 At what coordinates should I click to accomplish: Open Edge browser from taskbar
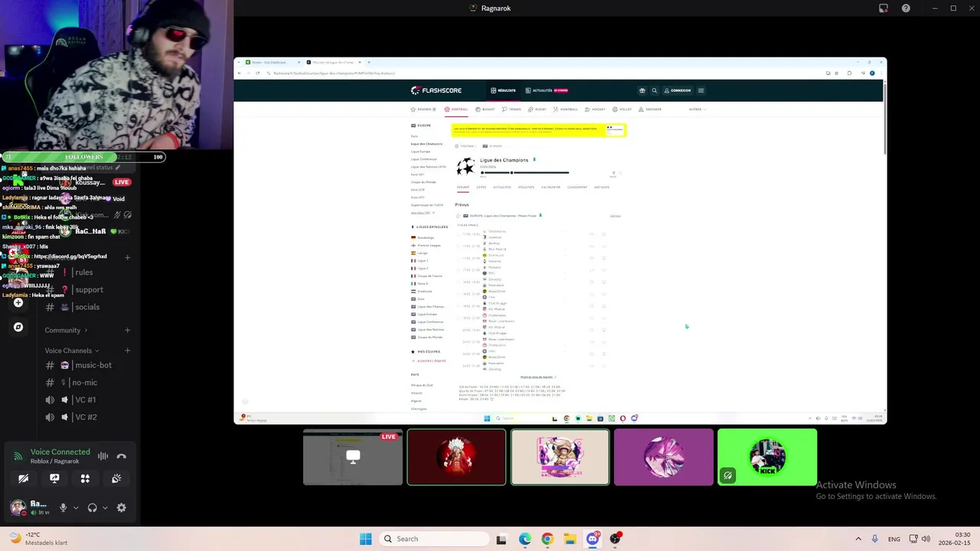pyautogui.click(x=524, y=539)
